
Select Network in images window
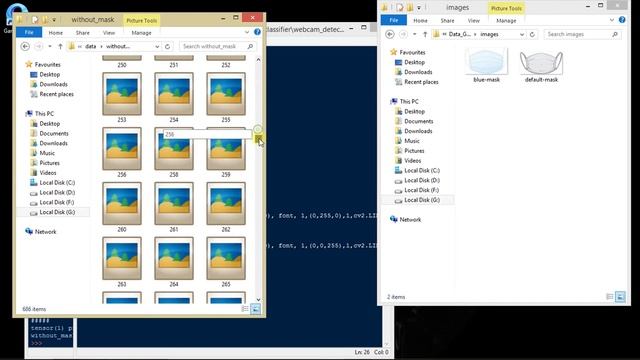pyautogui.click(x=410, y=219)
